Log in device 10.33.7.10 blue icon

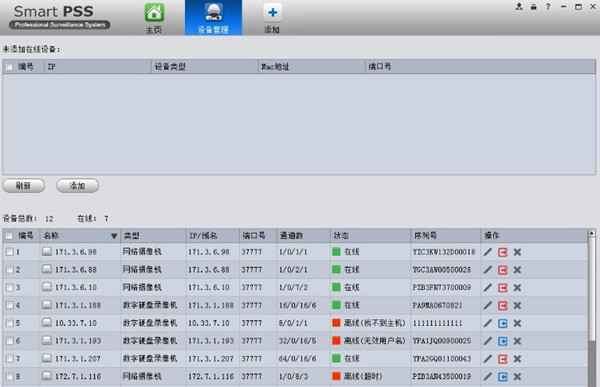pos(503,323)
